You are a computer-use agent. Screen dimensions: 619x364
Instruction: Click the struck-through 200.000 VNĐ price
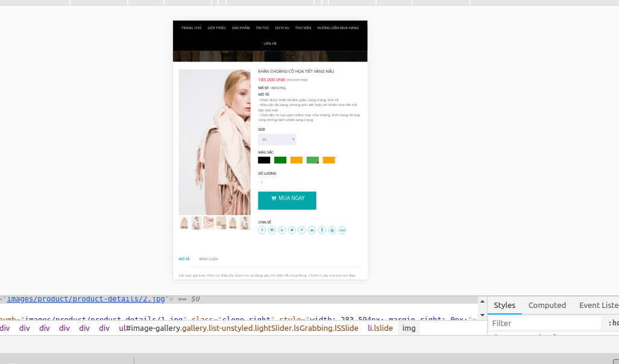(x=297, y=80)
